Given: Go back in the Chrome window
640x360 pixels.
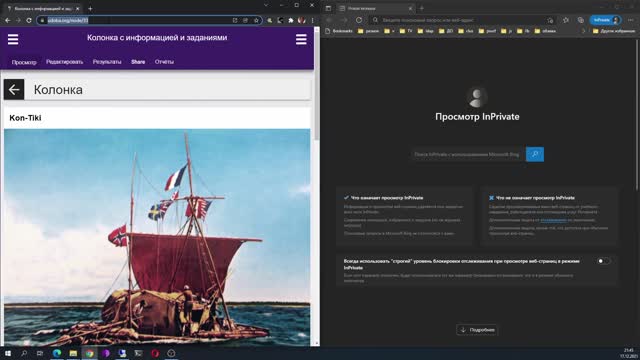Looking at the screenshot, I should click(x=8, y=20).
